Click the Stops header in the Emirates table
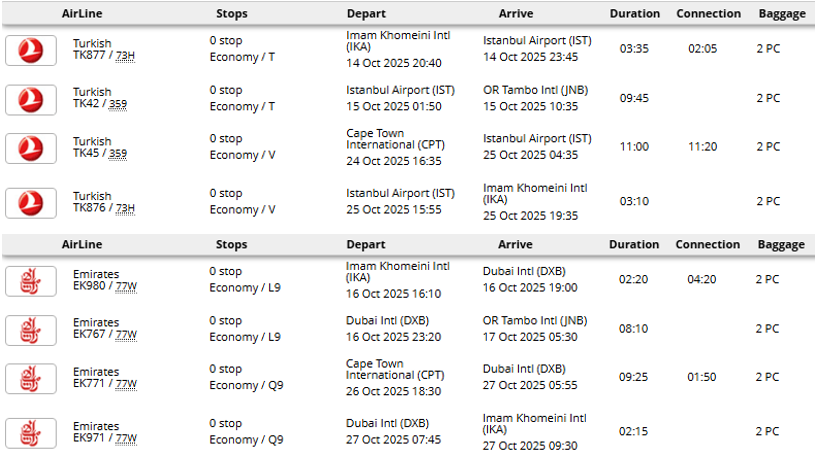The width and height of the screenshot is (817, 455). tap(231, 244)
